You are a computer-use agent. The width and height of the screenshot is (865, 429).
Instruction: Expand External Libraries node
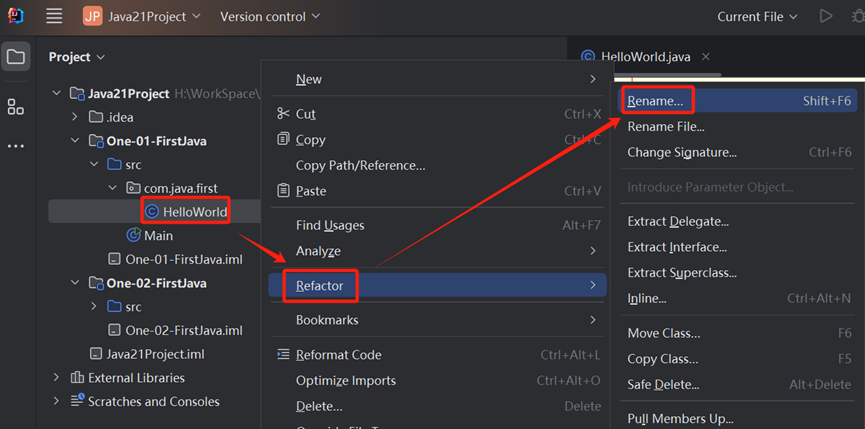point(56,378)
